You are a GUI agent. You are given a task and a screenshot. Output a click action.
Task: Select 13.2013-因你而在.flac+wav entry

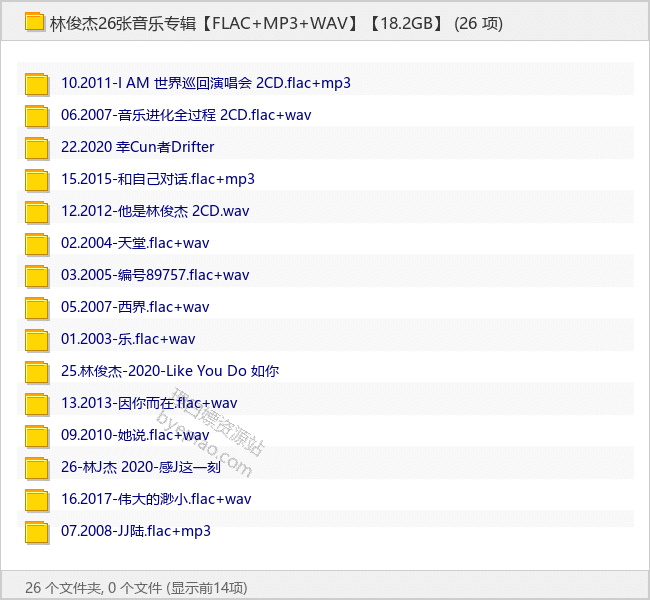[x=149, y=403]
